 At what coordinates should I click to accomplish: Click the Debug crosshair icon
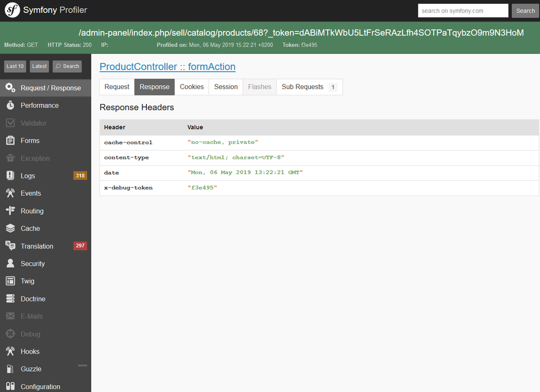pos(10,334)
